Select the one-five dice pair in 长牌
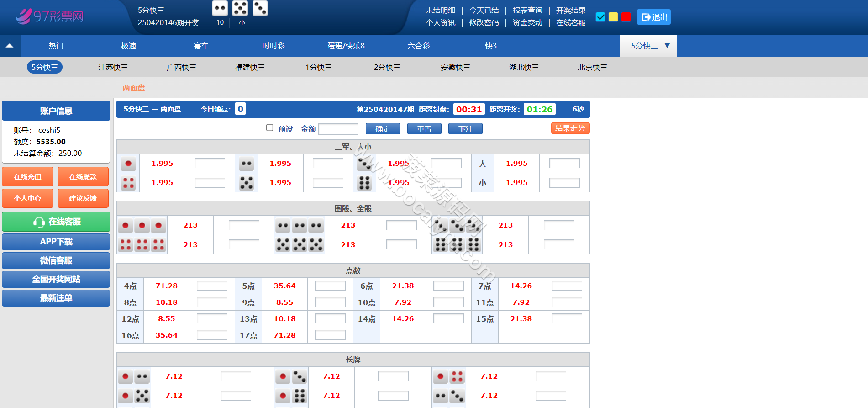 [134, 396]
